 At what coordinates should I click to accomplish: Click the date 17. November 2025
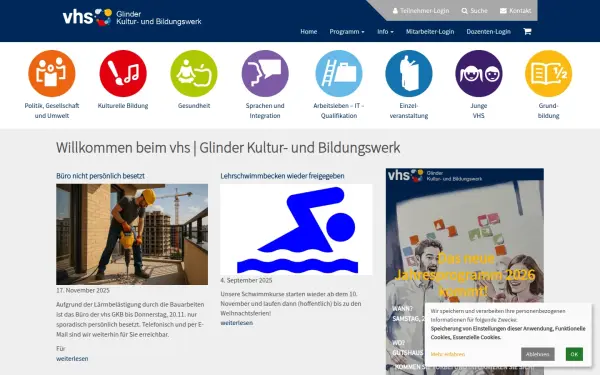click(83, 290)
